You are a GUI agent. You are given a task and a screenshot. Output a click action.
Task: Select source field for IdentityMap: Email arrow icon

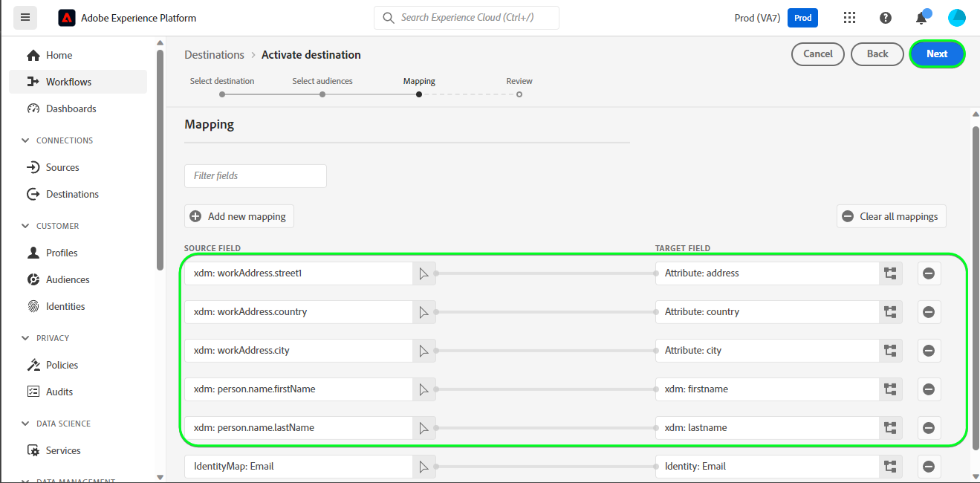(x=424, y=467)
